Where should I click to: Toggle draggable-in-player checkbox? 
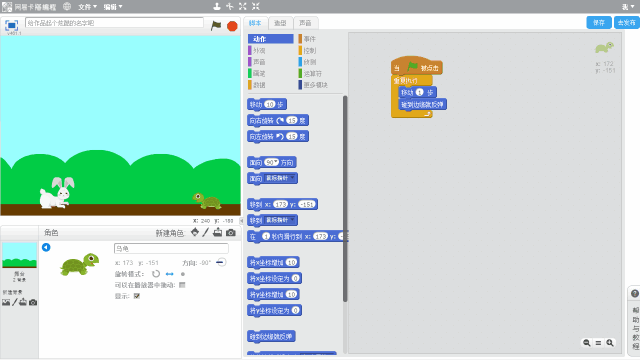[x=182, y=285]
